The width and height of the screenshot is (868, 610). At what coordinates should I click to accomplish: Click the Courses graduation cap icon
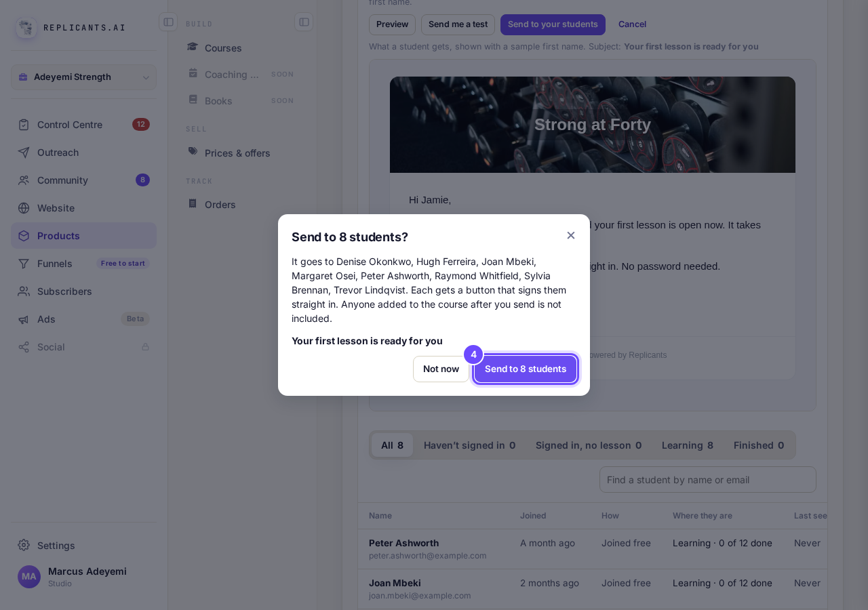pos(193,47)
